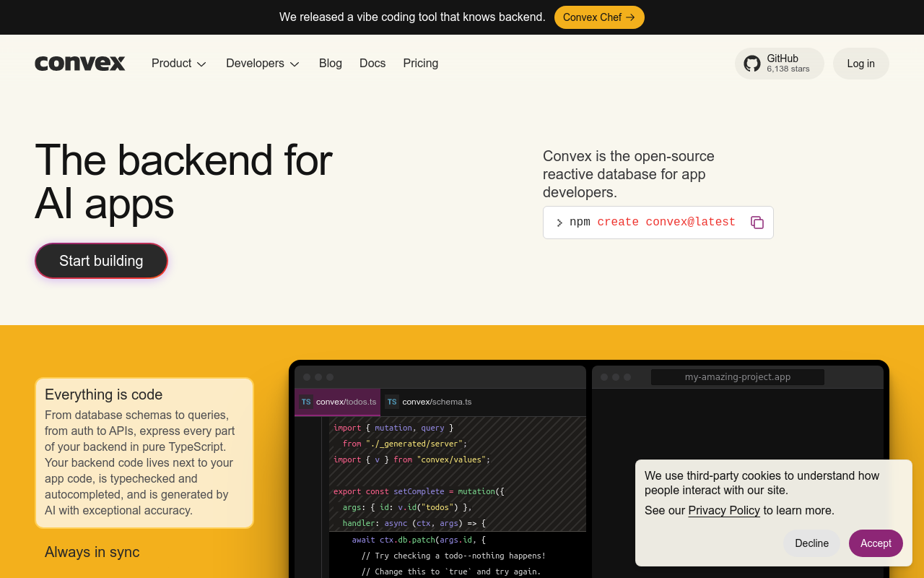
Task: Click Start building button
Action: click(101, 261)
